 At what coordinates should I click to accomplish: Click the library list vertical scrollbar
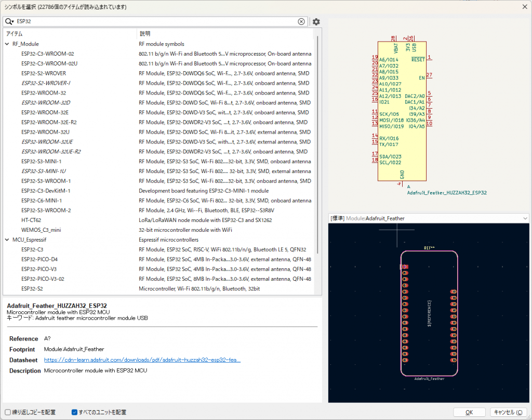click(317, 145)
